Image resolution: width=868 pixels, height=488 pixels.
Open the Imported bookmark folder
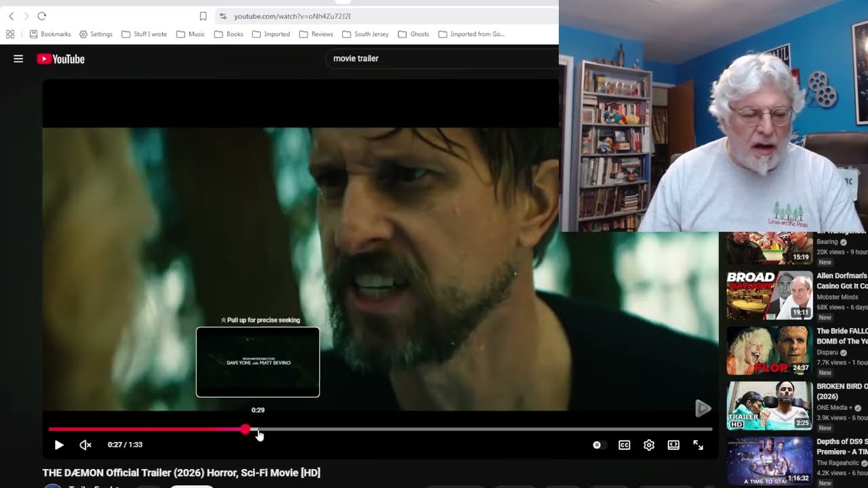tap(271, 34)
